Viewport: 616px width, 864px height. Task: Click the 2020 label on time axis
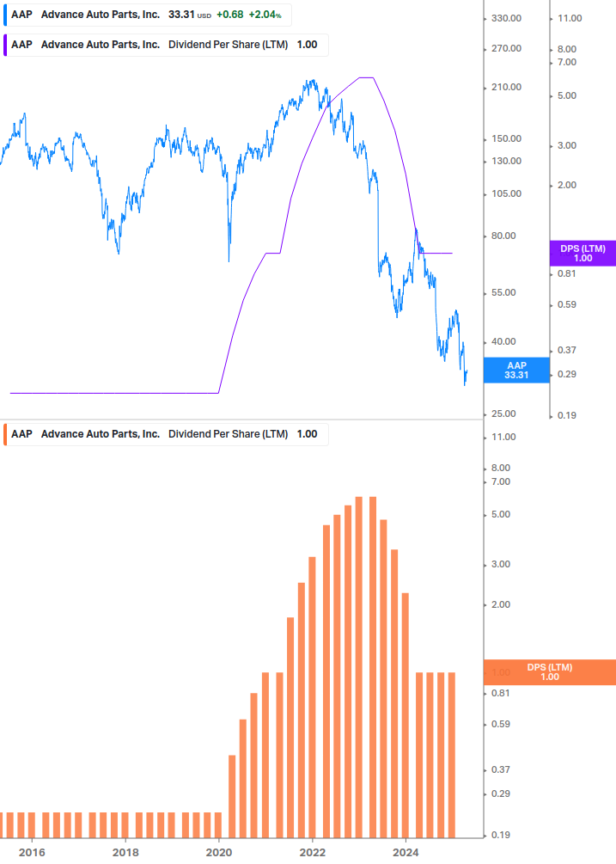219,853
